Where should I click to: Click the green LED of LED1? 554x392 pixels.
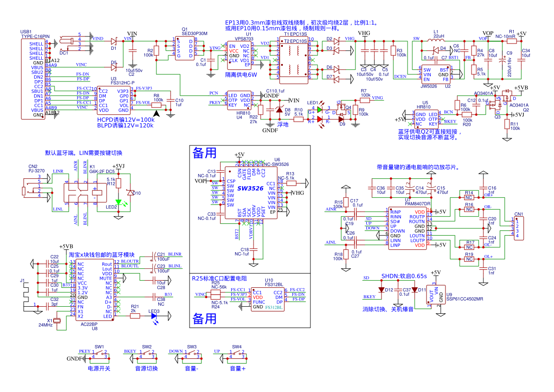[x=319, y=110]
